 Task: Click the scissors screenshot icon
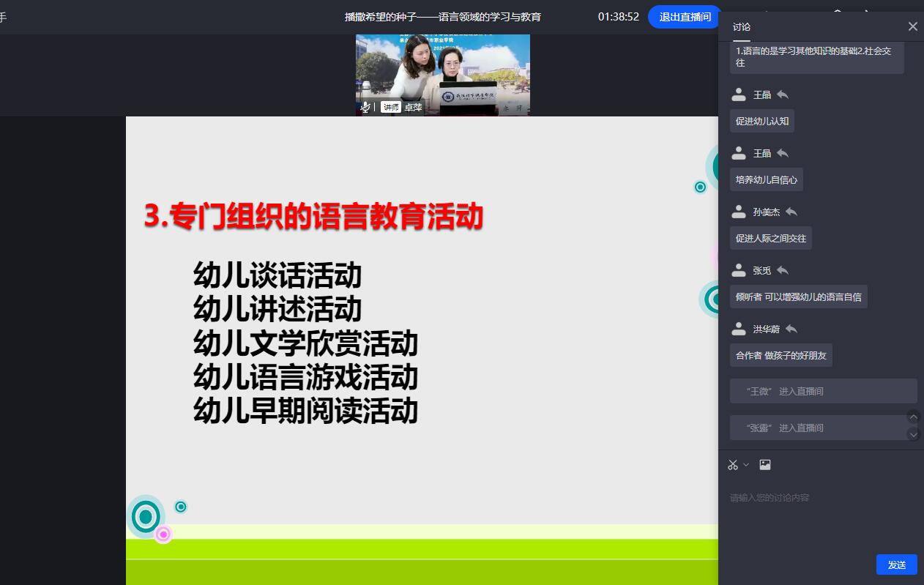pyautogui.click(x=733, y=465)
